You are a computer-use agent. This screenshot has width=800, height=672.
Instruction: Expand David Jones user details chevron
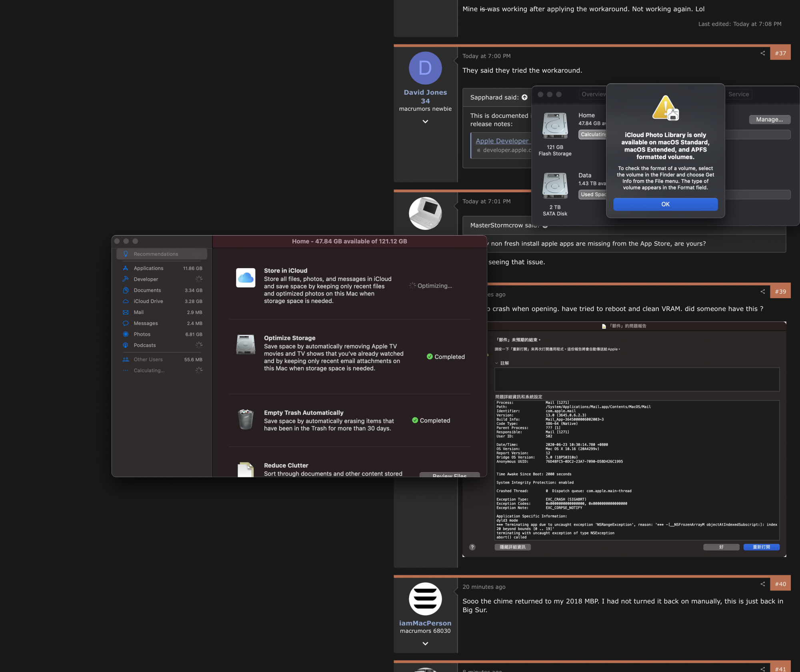point(425,122)
